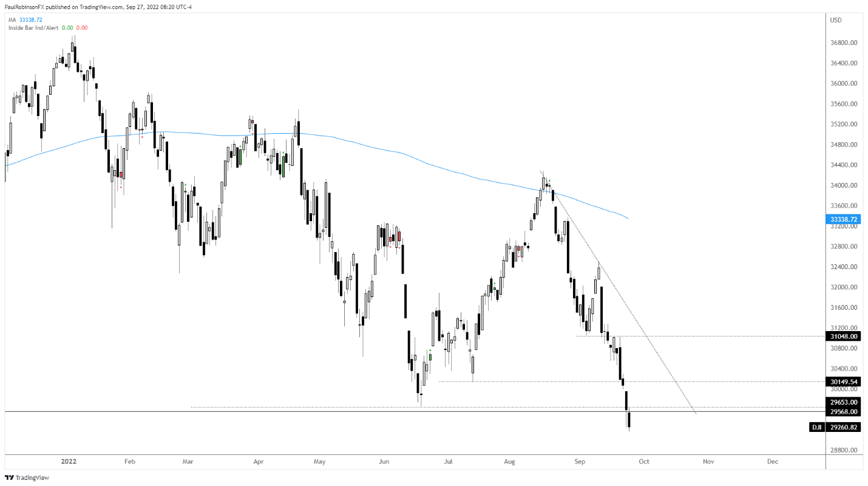Click the USD currency label
Screen dimensions: 868x486
[836, 20]
